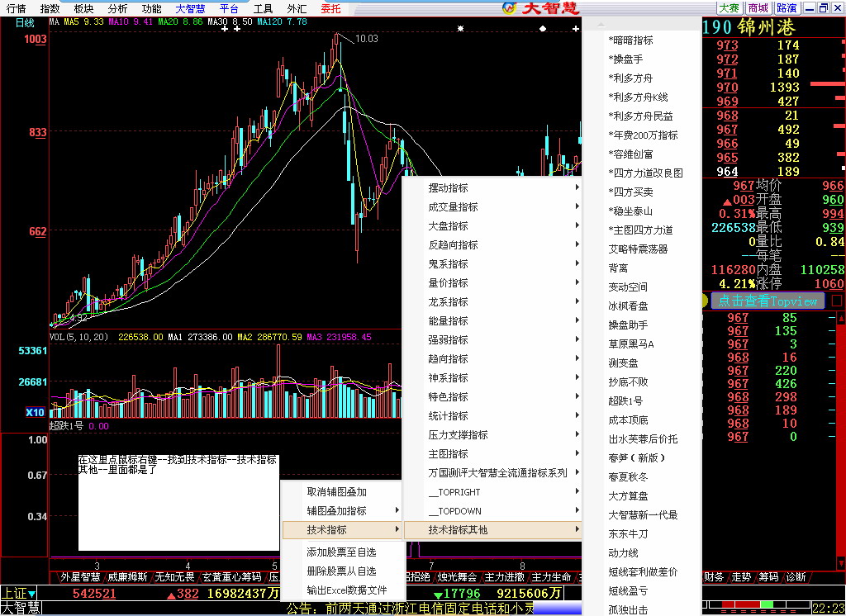
Task: Switch to the 诊断 tab
Action: coord(796,577)
